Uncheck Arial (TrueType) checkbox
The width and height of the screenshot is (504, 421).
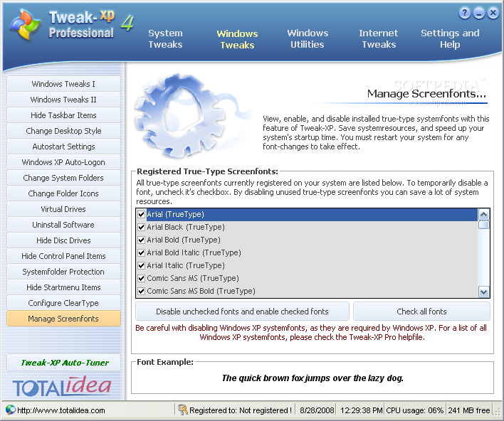141,214
